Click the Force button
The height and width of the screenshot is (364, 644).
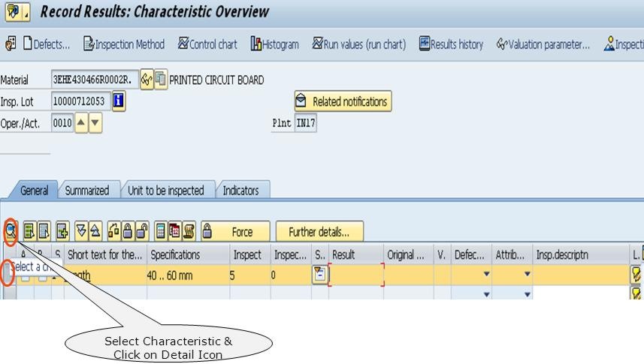[x=235, y=232]
